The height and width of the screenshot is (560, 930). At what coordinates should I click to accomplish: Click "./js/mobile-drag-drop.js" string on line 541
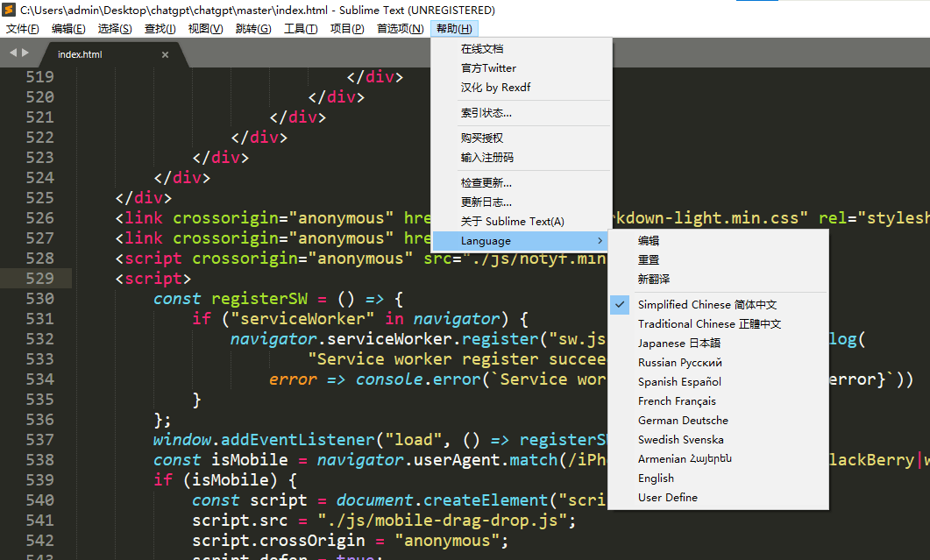click(x=443, y=521)
